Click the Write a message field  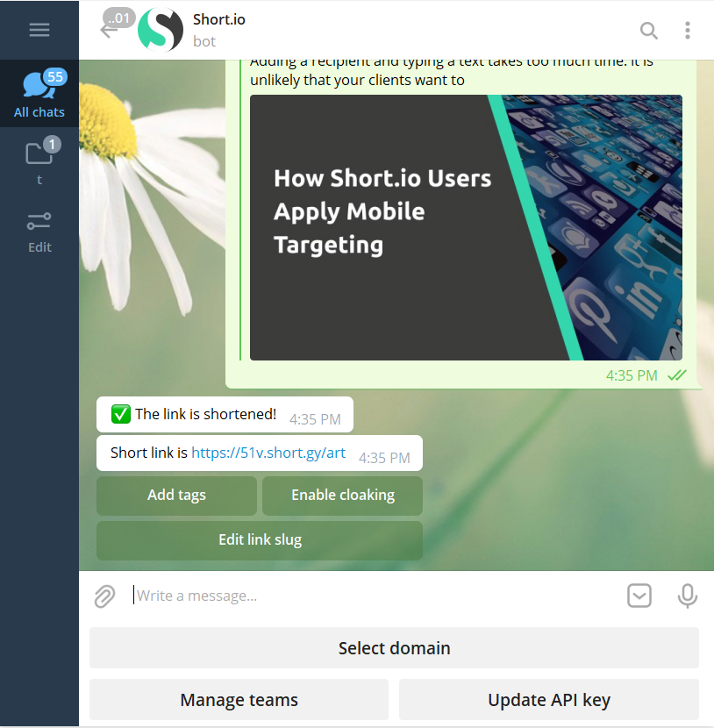click(368, 596)
